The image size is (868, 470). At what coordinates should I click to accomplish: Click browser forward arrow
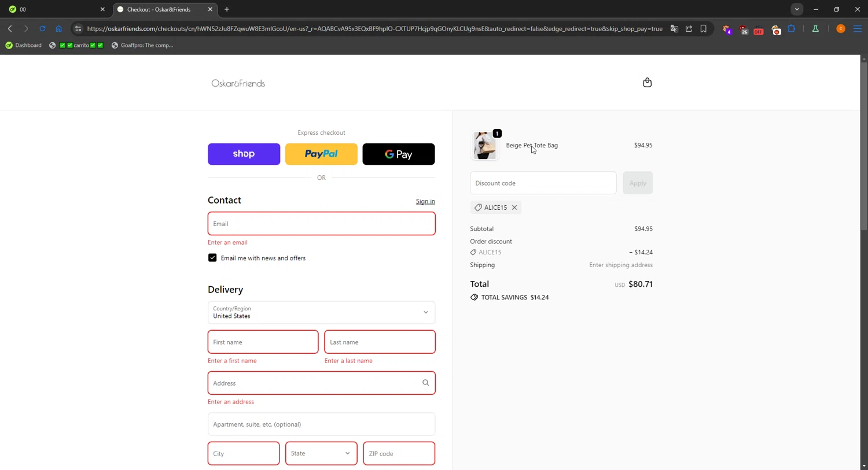(x=26, y=28)
